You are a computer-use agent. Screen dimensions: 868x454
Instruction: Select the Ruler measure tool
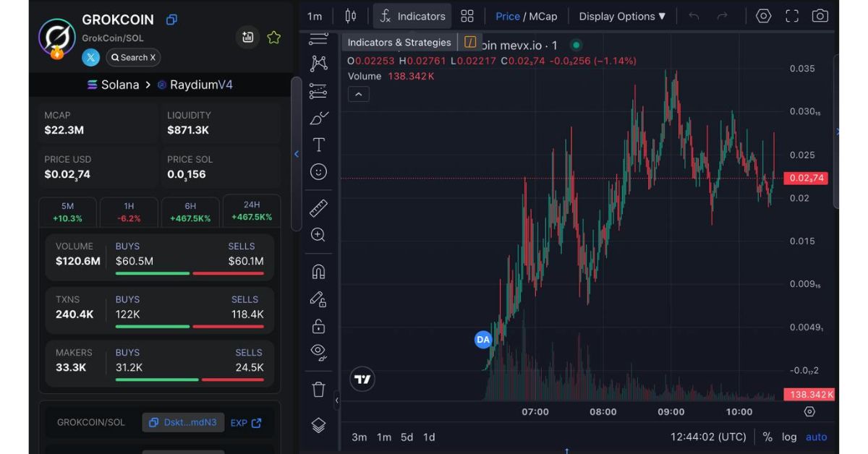pyautogui.click(x=318, y=208)
